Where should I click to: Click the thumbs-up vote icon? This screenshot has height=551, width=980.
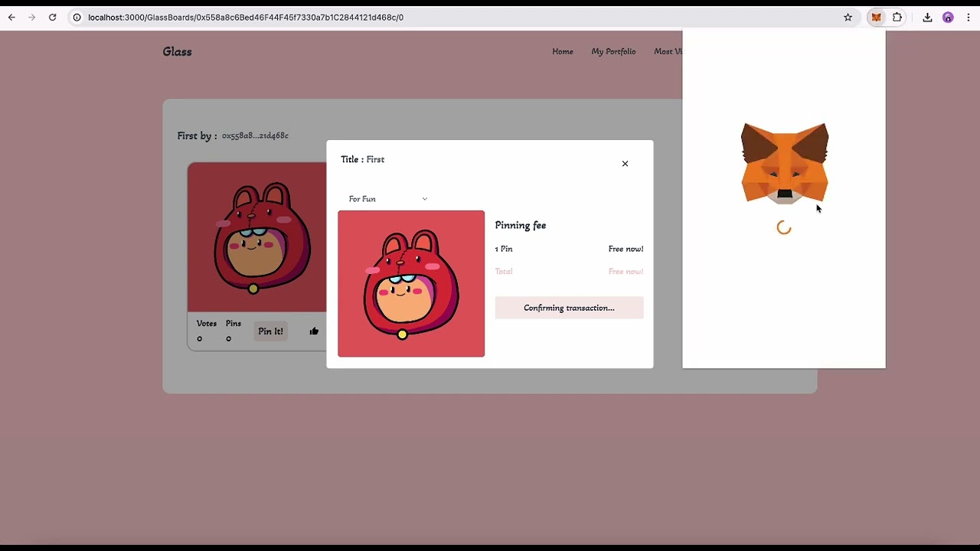coord(314,331)
